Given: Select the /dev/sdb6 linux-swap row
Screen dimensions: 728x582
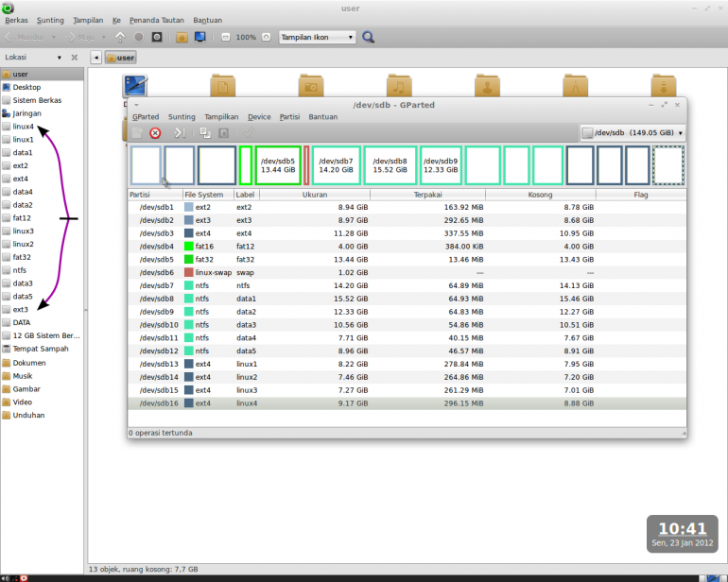Looking at the screenshot, I should (x=407, y=272).
